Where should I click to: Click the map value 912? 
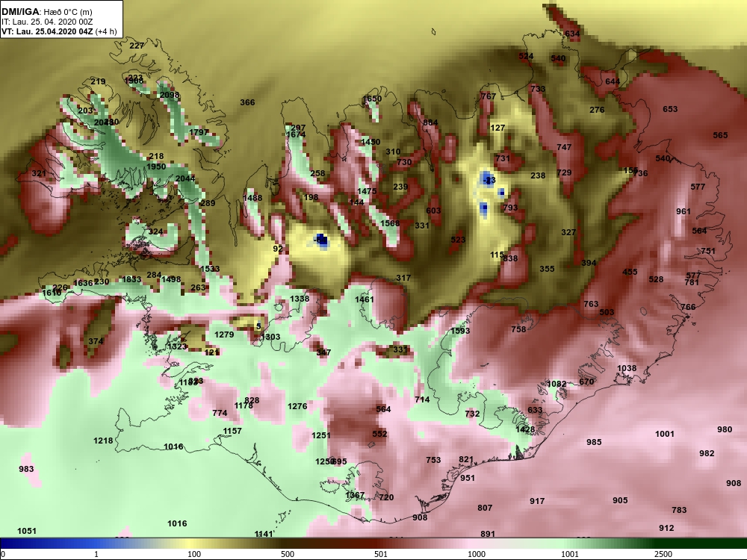click(666, 528)
